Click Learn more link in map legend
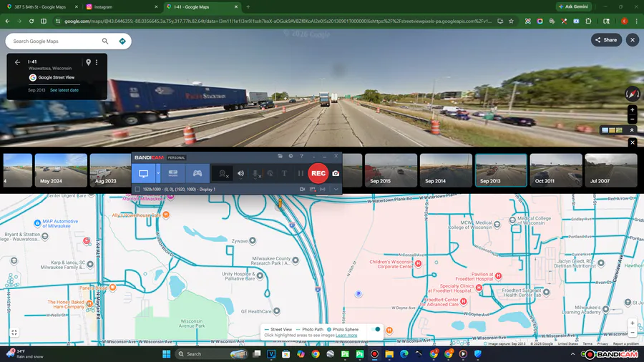This screenshot has width=644, height=362. point(346,336)
